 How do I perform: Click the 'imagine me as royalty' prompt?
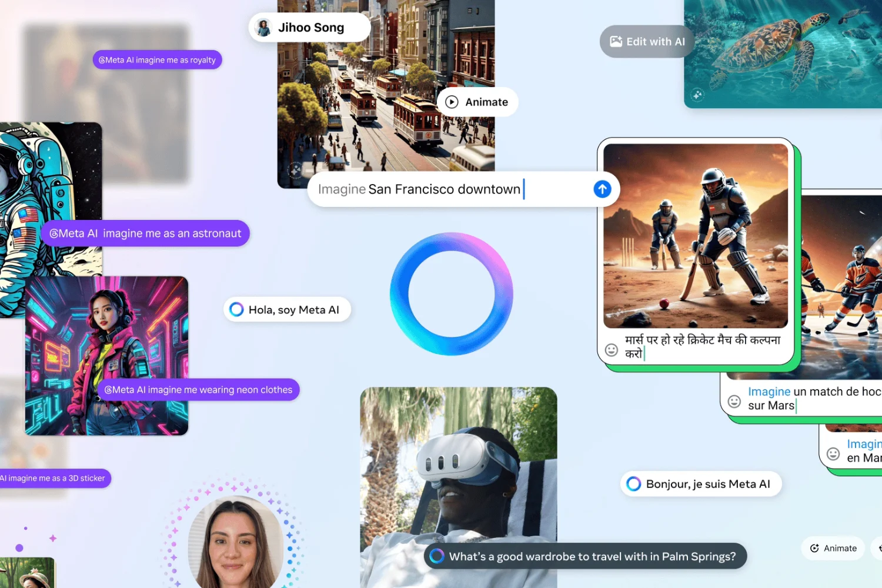[x=157, y=60]
